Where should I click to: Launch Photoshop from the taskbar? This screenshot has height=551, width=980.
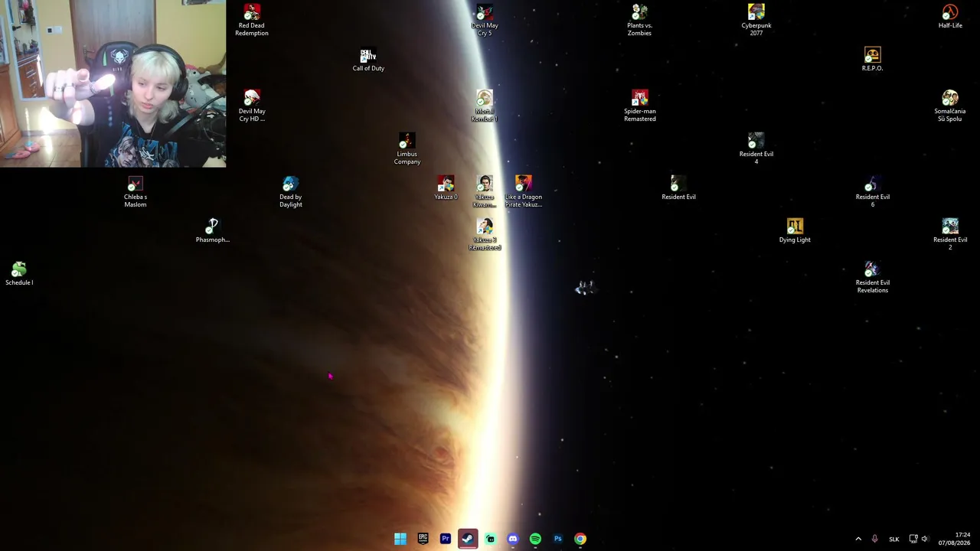pyautogui.click(x=557, y=539)
